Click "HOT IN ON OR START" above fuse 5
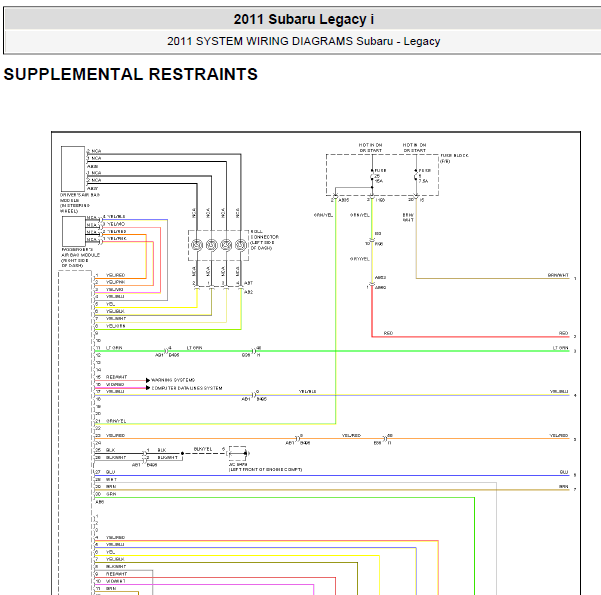The image size is (601, 595). click(414, 148)
